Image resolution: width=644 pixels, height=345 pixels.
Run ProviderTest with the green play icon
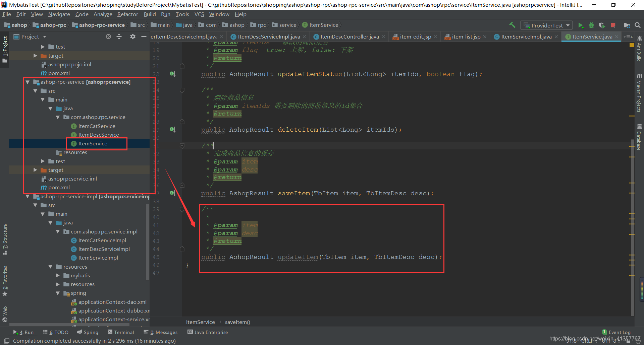point(581,25)
